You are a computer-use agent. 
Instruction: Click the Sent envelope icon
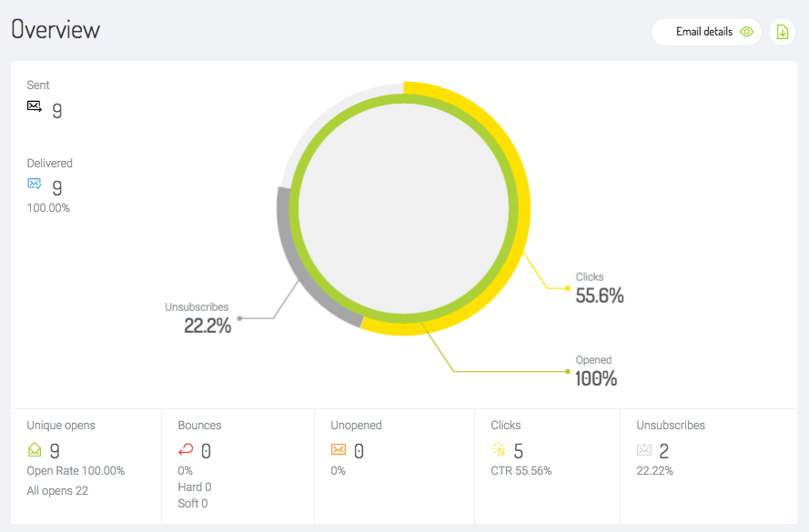click(x=35, y=106)
